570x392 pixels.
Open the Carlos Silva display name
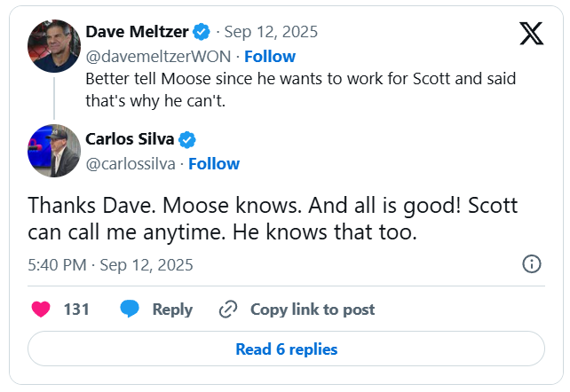point(131,139)
